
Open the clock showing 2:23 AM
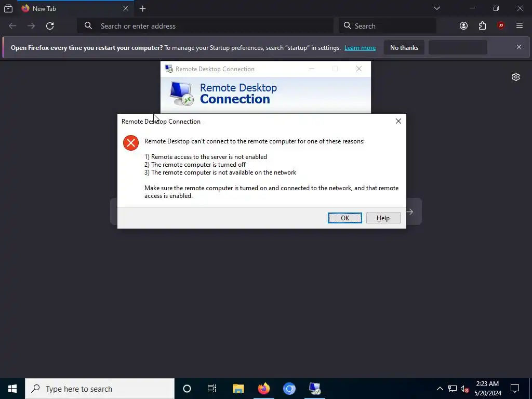point(487,389)
